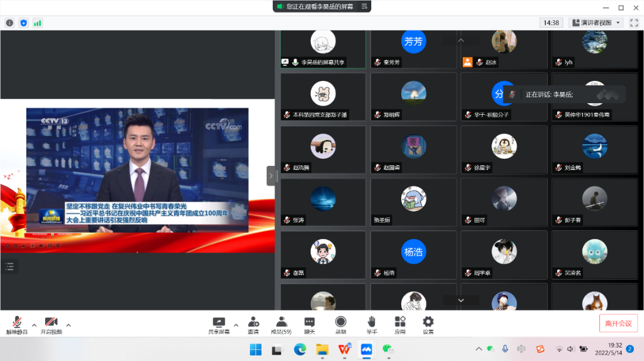
Task: Select 秦芳芳 participant tile
Action: pos(413,49)
